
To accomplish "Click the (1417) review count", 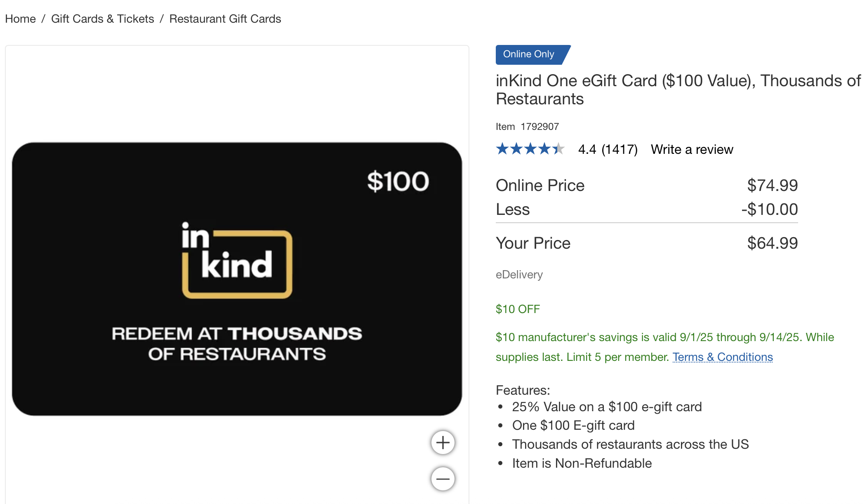I will tap(620, 149).
